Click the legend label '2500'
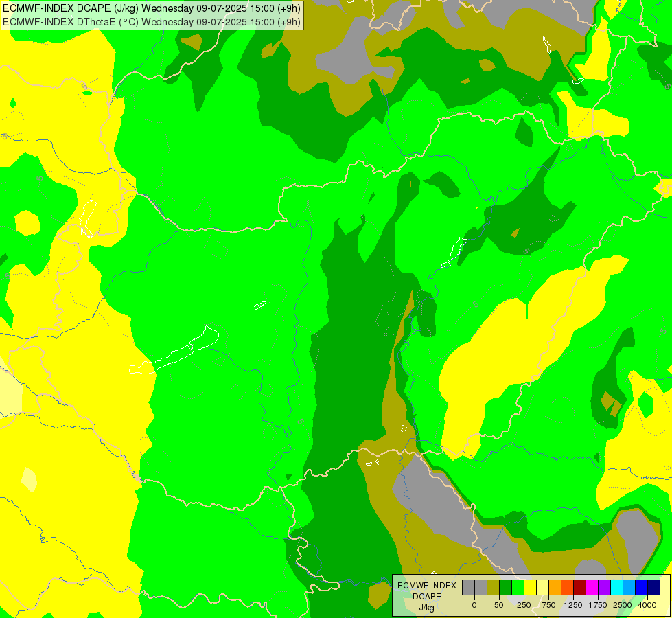Screen dimensions: 672x618 coord(623,605)
